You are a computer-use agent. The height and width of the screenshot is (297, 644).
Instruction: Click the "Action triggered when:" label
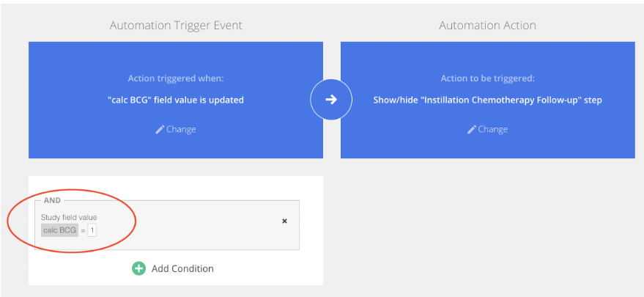pos(176,78)
